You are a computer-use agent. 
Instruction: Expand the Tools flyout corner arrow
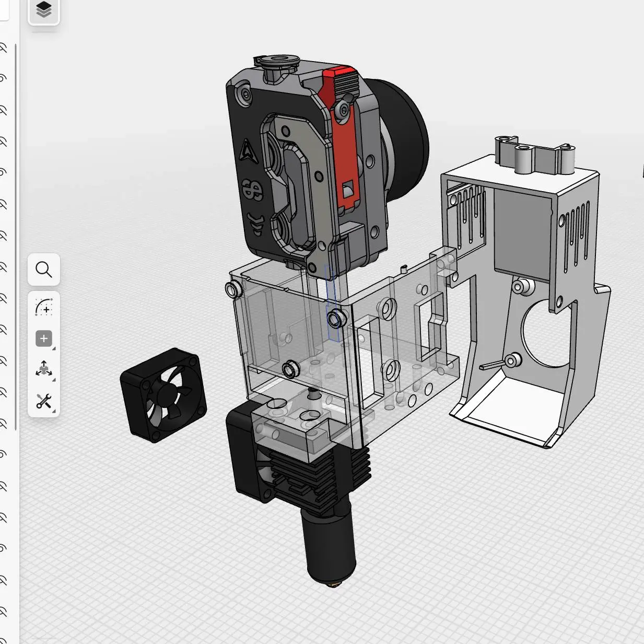pyautogui.click(x=54, y=411)
